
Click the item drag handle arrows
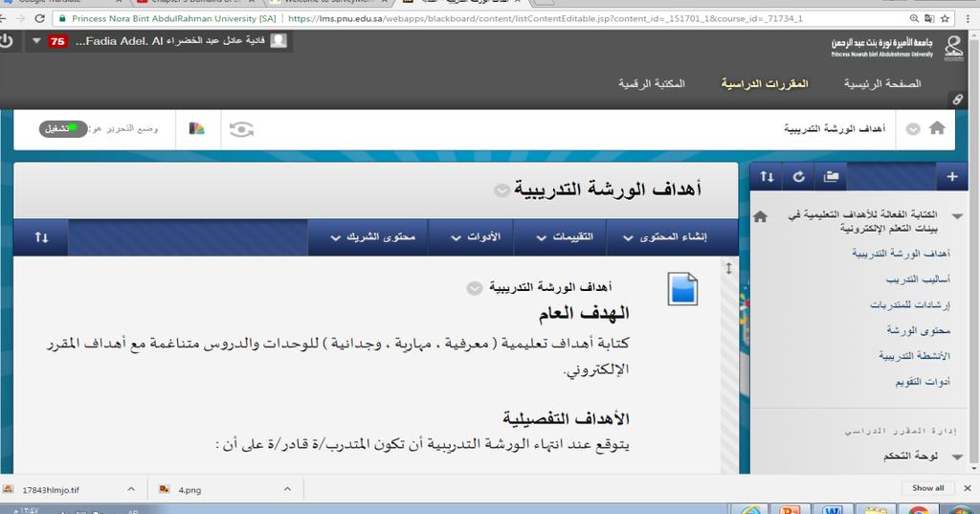pos(728,268)
